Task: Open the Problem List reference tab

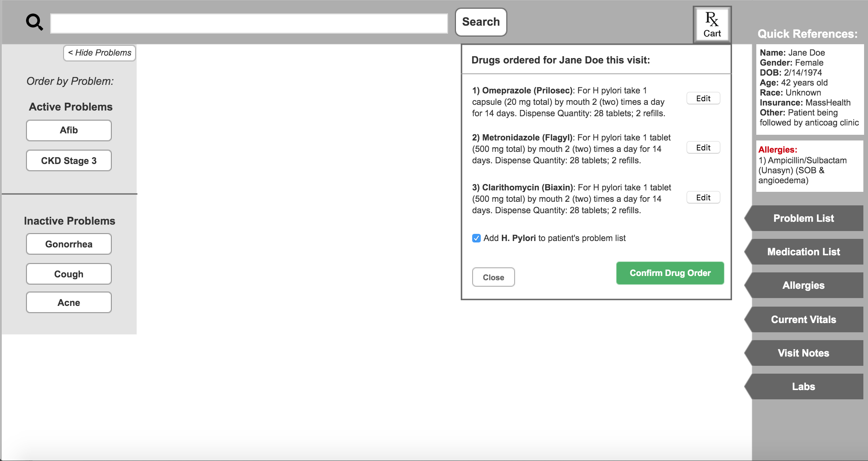Action: click(x=803, y=218)
